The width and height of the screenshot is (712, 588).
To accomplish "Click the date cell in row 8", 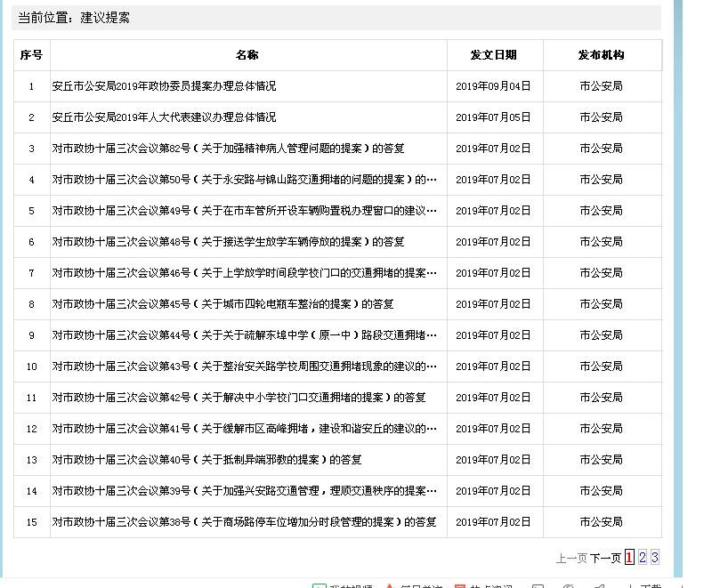I will 493,304.
